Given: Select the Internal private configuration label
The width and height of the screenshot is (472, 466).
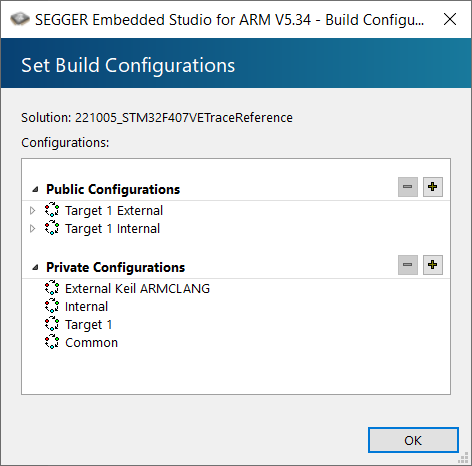Looking at the screenshot, I should [x=86, y=307].
